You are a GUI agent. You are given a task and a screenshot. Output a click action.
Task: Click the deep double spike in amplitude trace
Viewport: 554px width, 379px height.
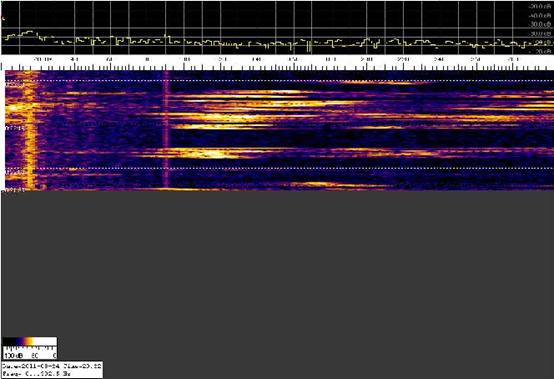click(x=310, y=47)
